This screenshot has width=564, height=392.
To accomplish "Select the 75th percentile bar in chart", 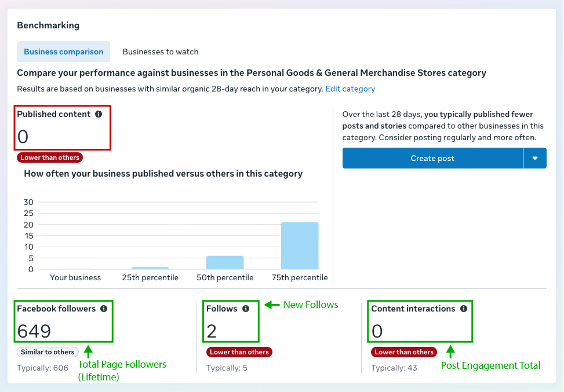I will tap(300, 246).
